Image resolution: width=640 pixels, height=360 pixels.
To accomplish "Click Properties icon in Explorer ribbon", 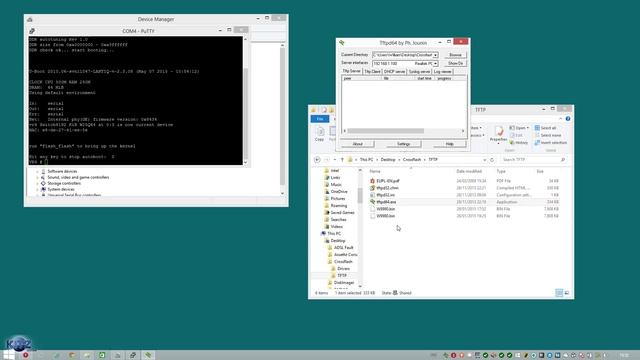I will point(498,134).
